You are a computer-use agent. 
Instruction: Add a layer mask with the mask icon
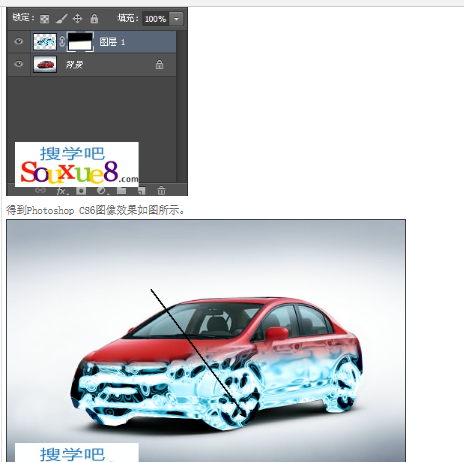coord(81,191)
